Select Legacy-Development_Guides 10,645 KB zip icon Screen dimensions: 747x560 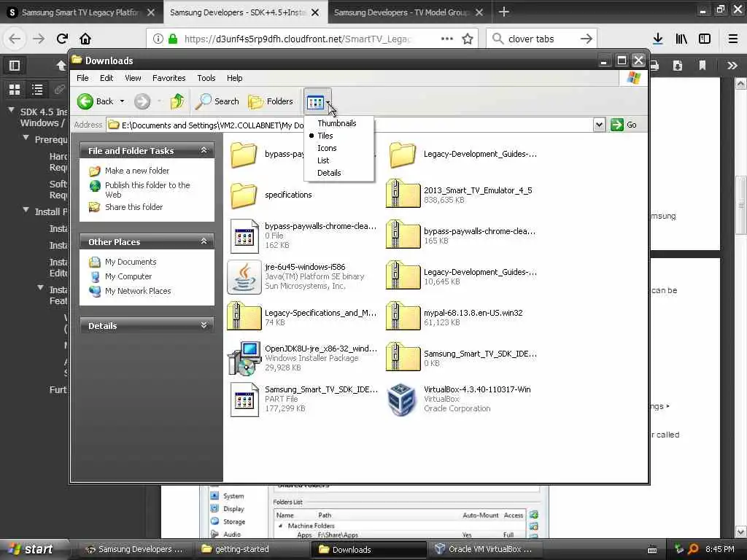(403, 276)
